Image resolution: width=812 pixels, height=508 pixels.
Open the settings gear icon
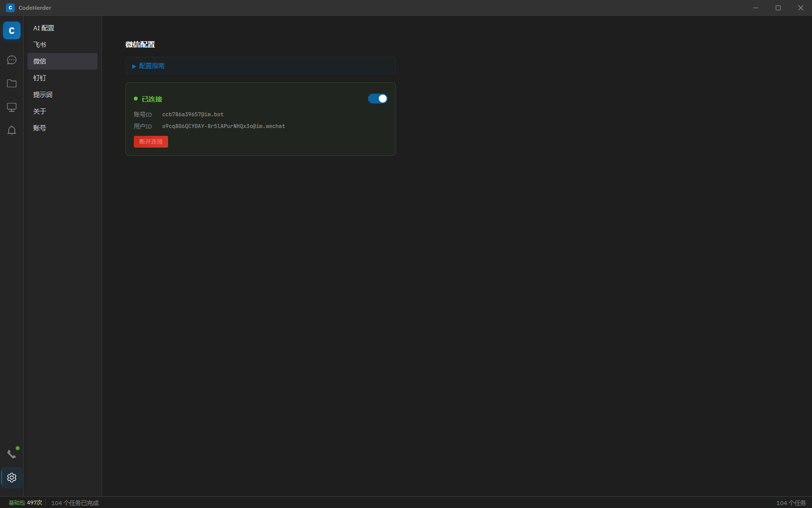[x=12, y=478]
